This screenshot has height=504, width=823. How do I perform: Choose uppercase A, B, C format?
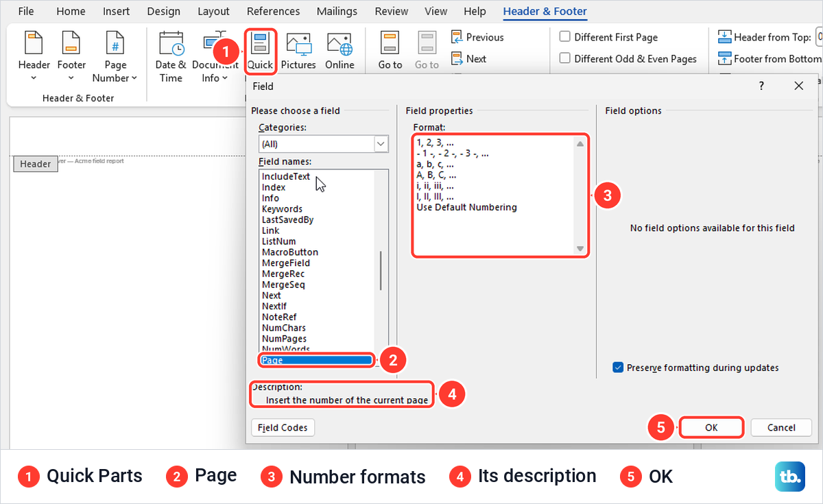click(435, 176)
